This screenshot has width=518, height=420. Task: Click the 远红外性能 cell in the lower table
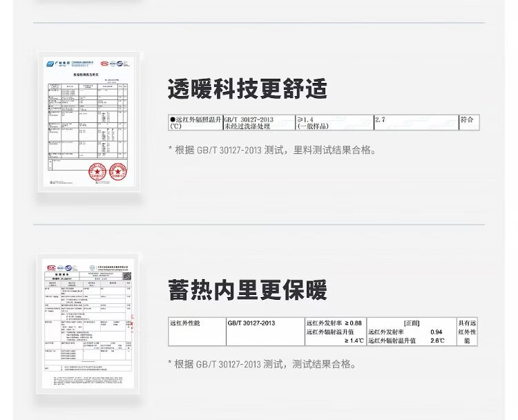[x=185, y=323]
